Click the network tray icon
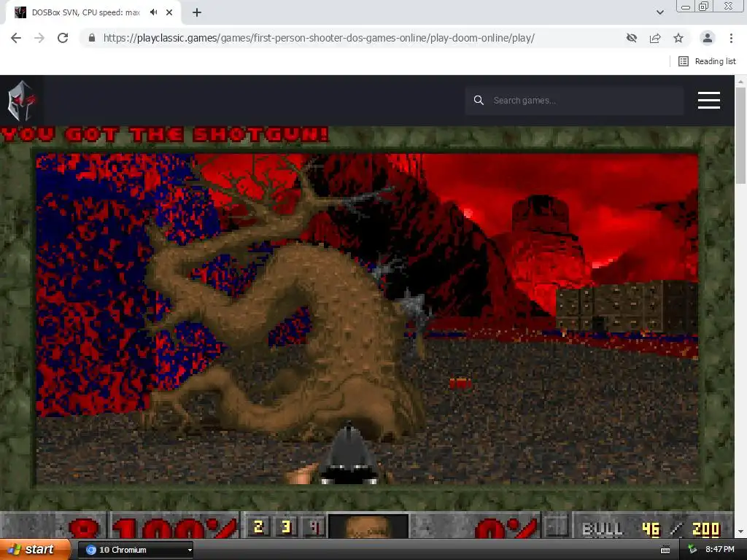 tap(692, 550)
